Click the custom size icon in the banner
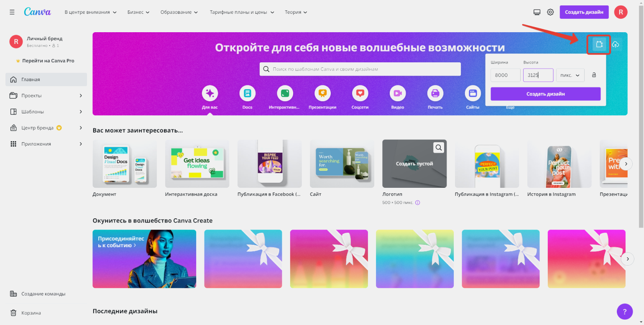Viewport: 644px width, 325px height. click(599, 44)
